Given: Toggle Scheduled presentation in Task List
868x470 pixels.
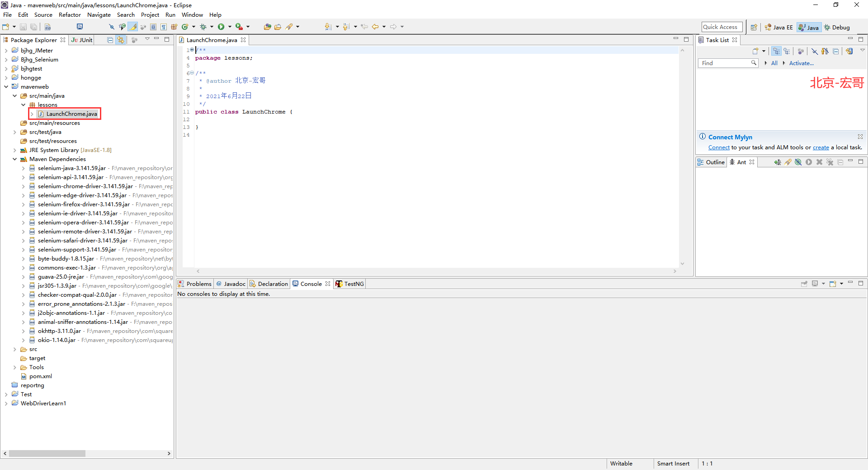Looking at the screenshot, I should 787,51.
